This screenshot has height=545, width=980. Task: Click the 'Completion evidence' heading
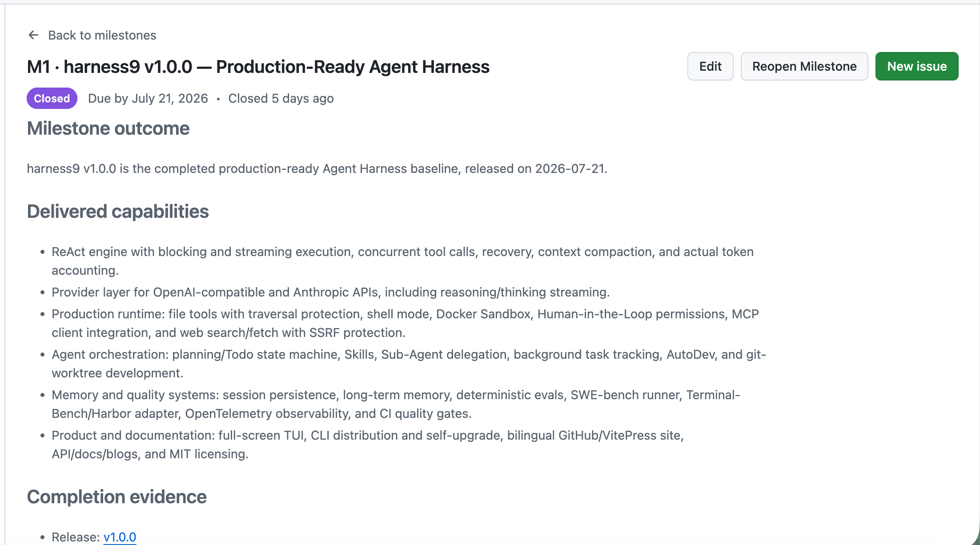coord(116,497)
